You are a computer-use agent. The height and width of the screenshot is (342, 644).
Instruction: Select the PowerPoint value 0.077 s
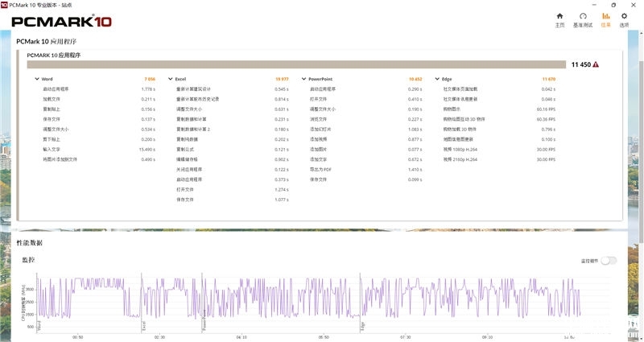(415, 150)
